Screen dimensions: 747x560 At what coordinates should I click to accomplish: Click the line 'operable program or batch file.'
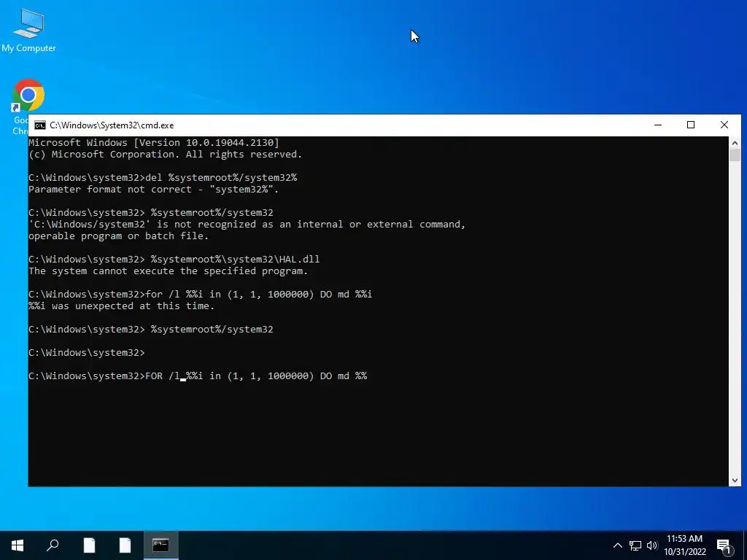[x=118, y=236]
